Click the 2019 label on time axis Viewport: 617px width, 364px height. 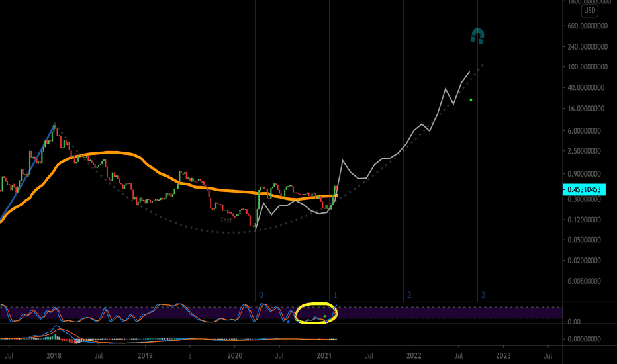click(x=145, y=356)
